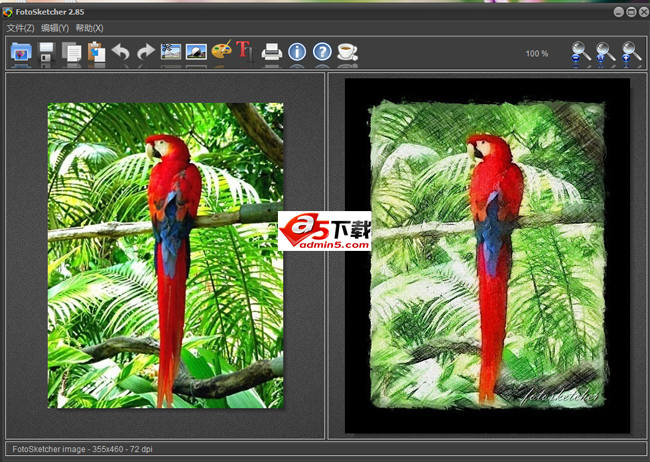This screenshot has height=462, width=650.
Task: Click the landscape picture toolbar icon
Action: click(x=196, y=52)
